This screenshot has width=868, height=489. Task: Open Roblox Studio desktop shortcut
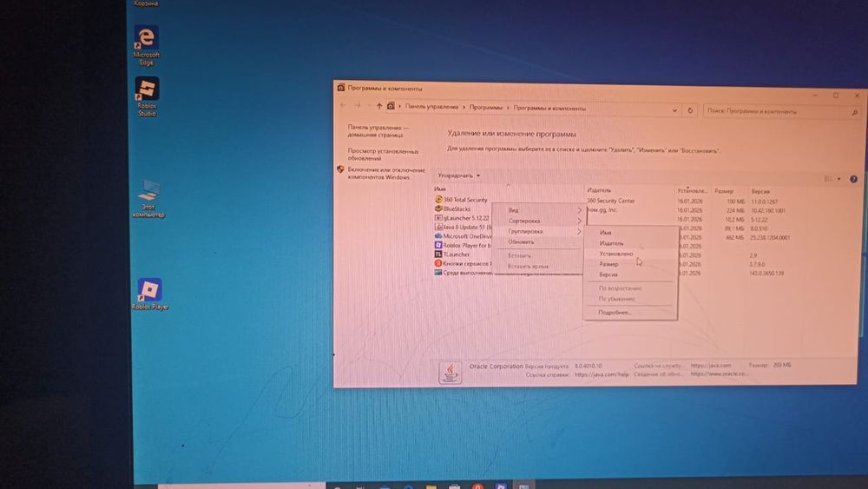[147, 96]
